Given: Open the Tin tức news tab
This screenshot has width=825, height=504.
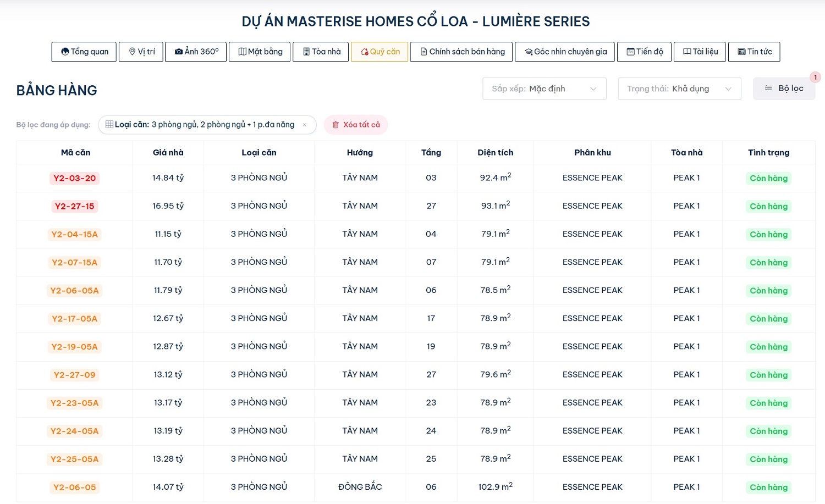Looking at the screenshot, I should tap(754, 52).
